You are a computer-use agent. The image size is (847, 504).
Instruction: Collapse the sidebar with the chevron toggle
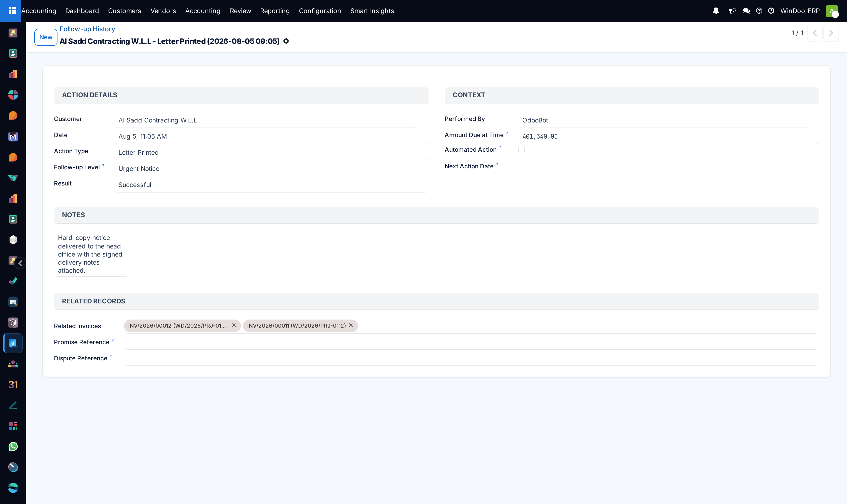point(20,263)
